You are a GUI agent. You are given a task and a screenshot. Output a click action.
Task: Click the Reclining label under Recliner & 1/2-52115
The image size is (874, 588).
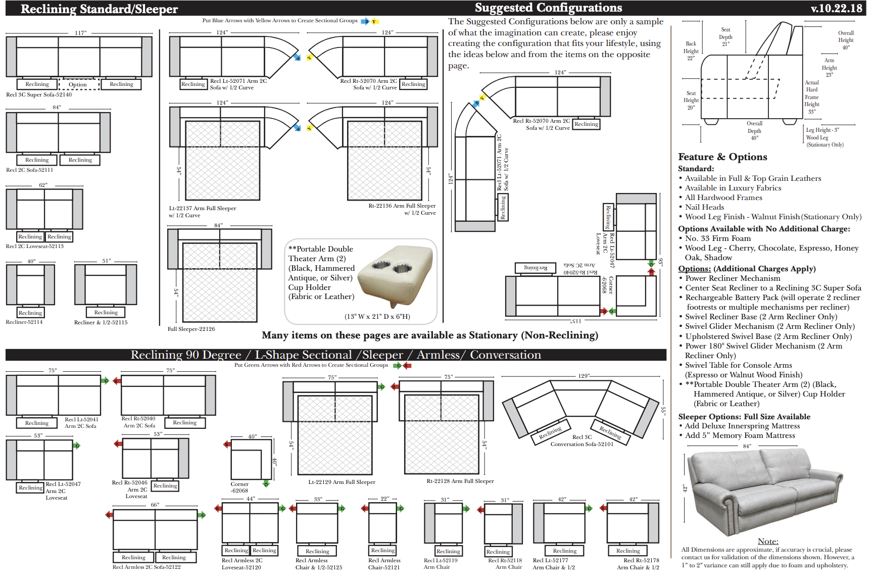[106, 313]
